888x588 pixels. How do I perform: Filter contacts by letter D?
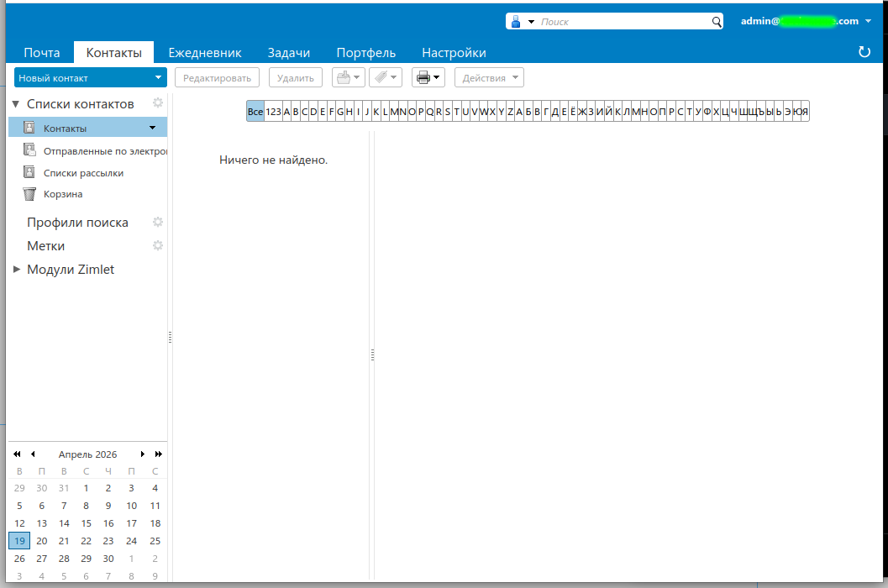[313, 111]
